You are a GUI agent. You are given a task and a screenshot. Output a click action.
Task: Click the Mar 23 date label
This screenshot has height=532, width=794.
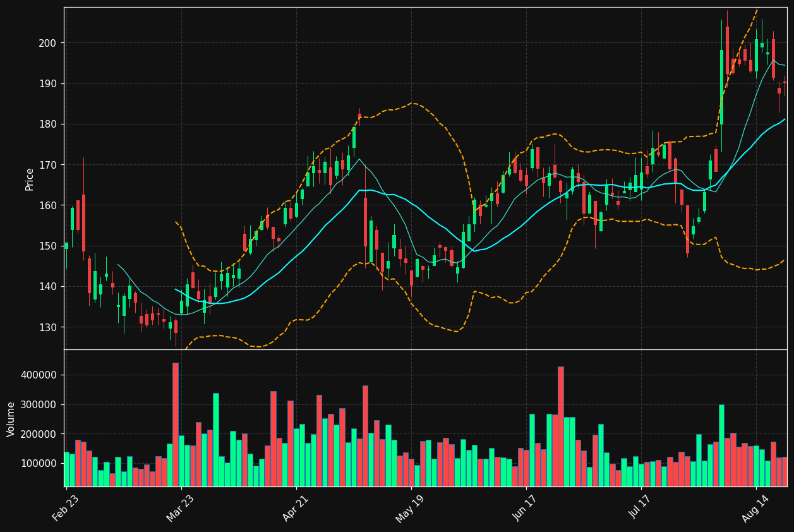tap(181, 507)
